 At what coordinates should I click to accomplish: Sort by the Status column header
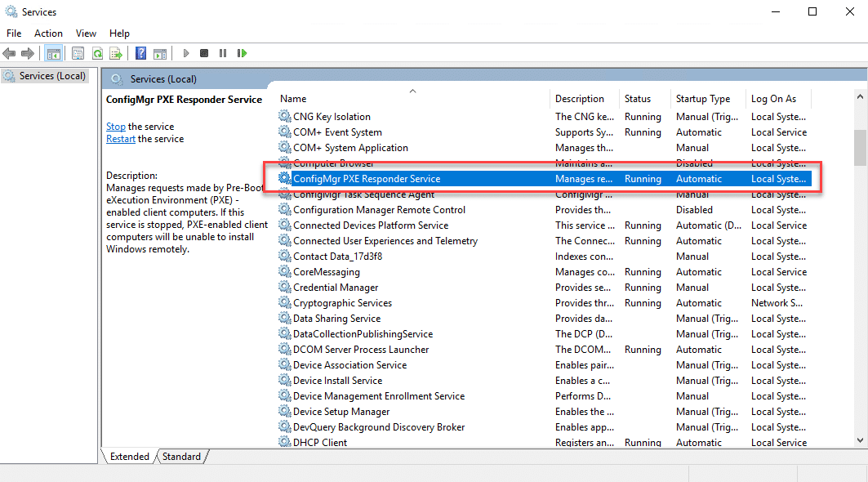click(644, 99)
